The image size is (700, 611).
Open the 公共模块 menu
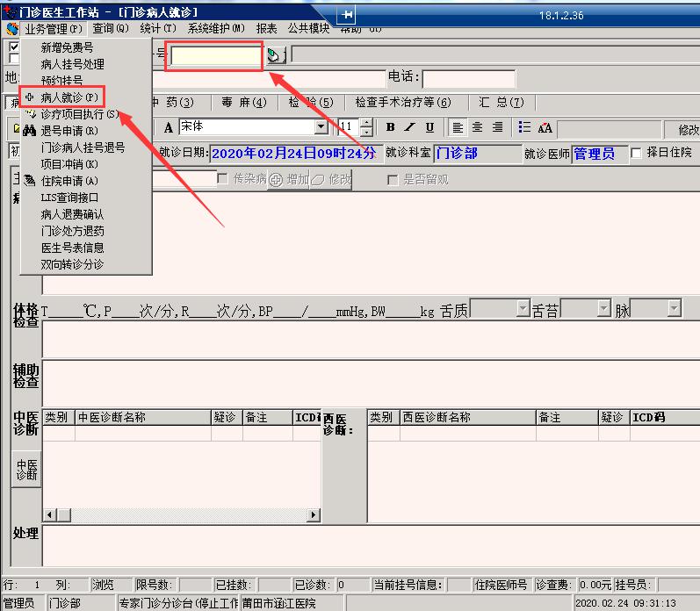(x=308, y=29)
